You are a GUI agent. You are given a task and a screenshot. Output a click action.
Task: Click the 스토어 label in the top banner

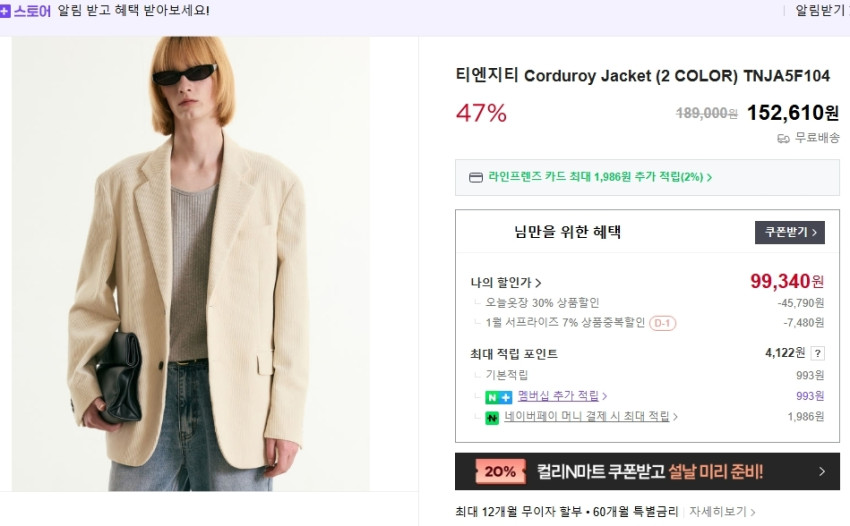coord(32,11)
